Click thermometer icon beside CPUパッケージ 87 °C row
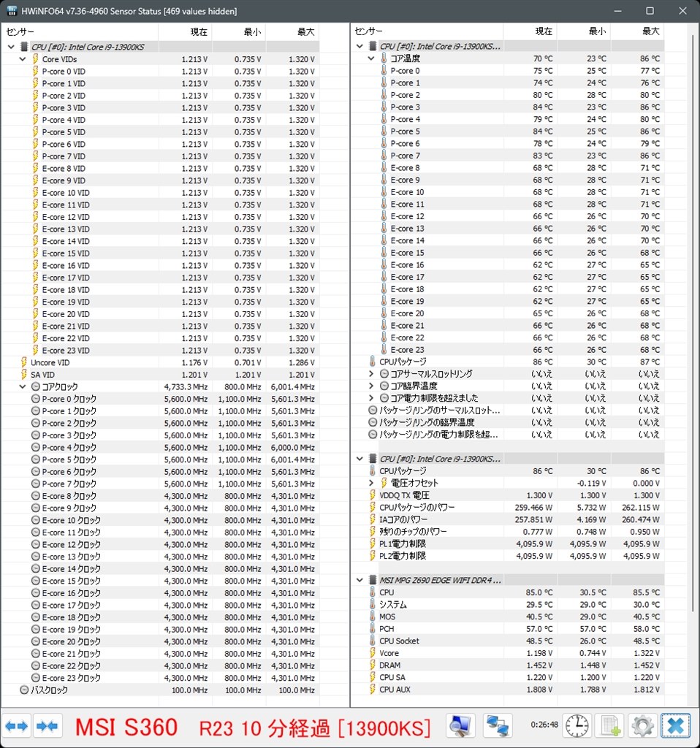Screen dimensions: 700x748 coord(372,361)
